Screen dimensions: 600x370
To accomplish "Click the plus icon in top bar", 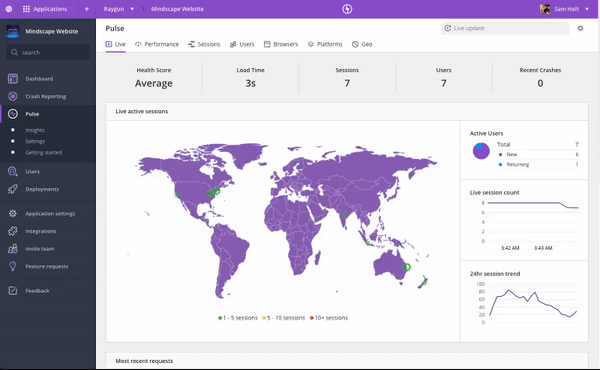I will coord(87,9).
